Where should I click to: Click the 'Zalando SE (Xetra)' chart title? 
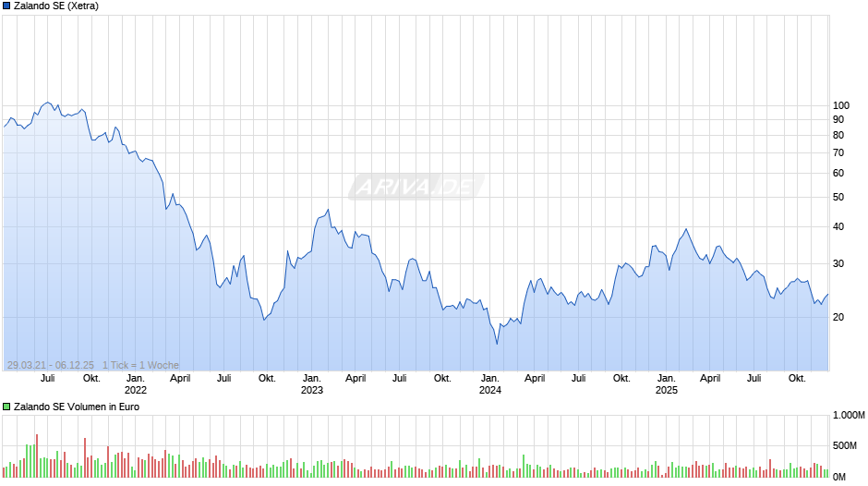[x=56, y=6]
